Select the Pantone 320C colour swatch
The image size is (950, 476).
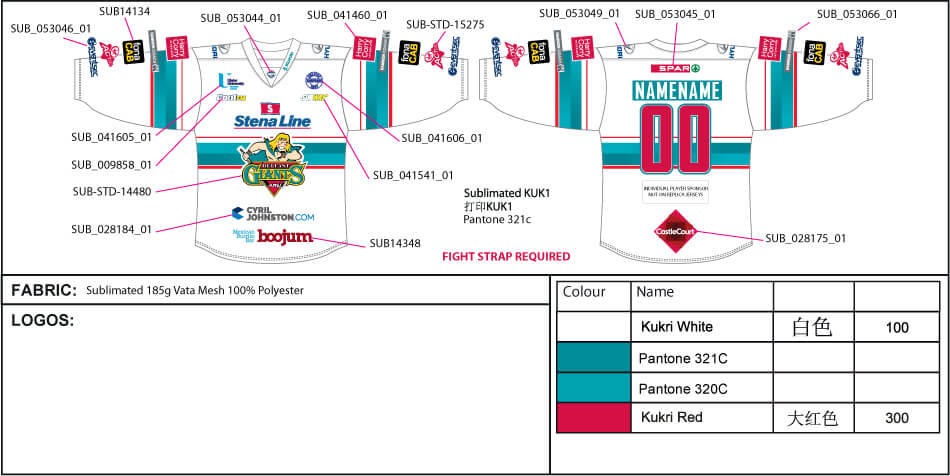tap(594, 388)
